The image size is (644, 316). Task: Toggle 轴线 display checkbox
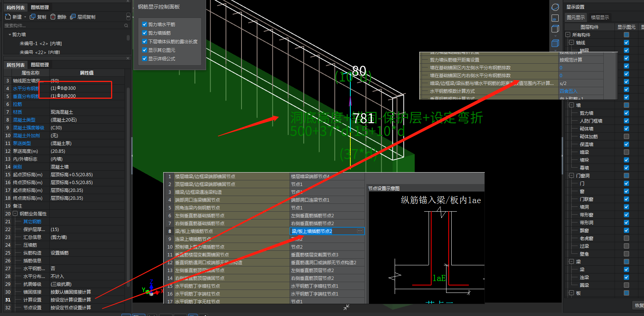pyautogui.click(x=626, y=42)
